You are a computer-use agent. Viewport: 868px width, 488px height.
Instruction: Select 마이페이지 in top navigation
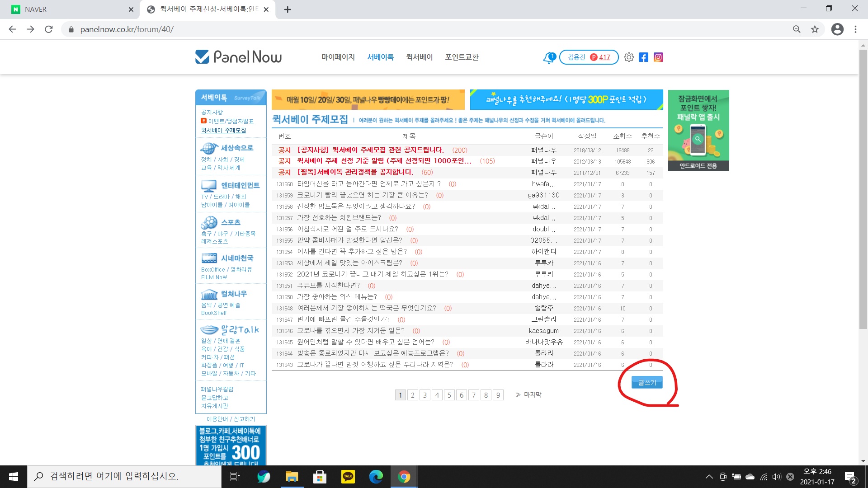(338, 57)
